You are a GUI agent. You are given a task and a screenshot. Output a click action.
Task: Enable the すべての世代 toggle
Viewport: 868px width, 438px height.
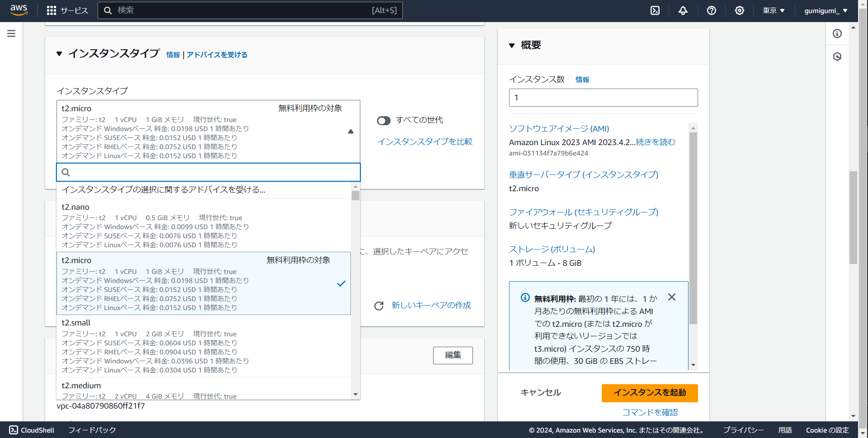coord(383,120)
